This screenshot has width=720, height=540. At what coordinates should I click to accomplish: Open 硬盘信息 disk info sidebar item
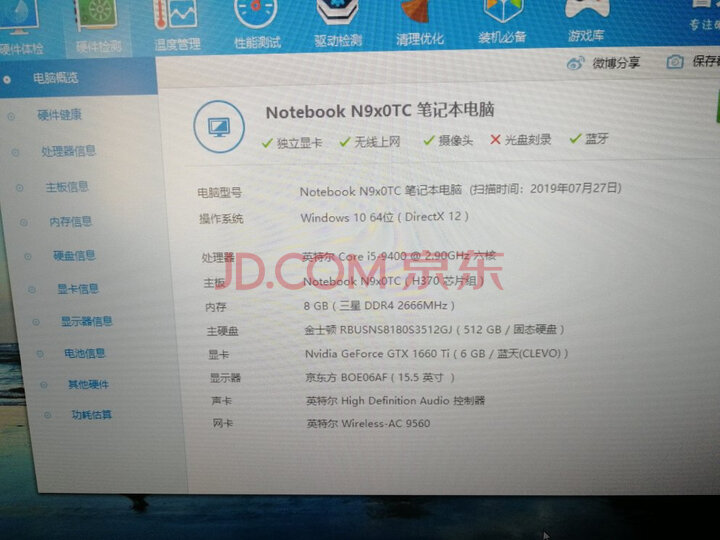click(x=74, y=255)
